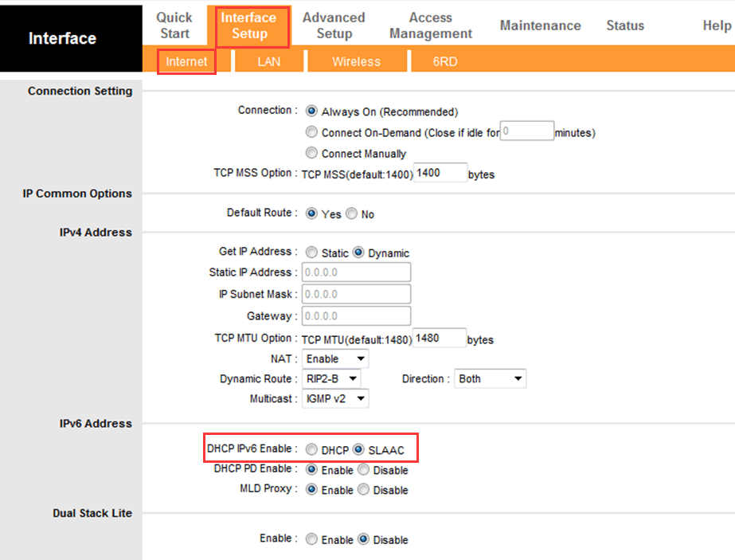Image resolution: width=735 pixels, height=560 pixels.
Task: Select DHCP for DHCP IPv6 Enable
Action: click(x=311, y=448)
